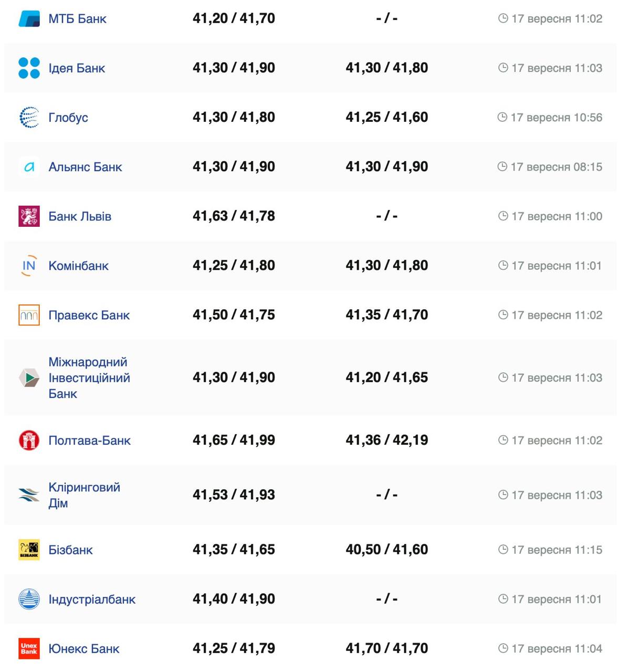This screenshot has height=672, width=618.
Task: Click the clock icon in Бізбанк row
Action: (x=503, y=550)
